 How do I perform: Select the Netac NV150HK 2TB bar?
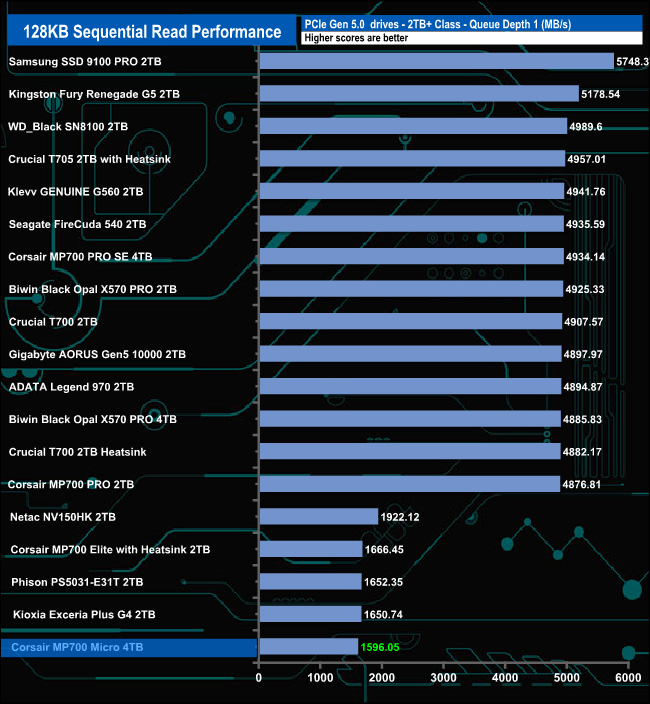[x=319, y=516]
